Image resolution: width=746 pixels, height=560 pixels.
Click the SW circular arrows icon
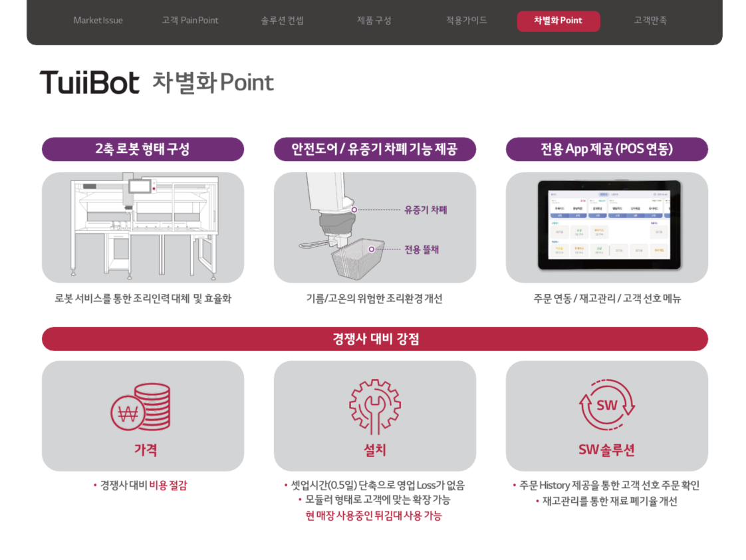[x=606, y=405]
